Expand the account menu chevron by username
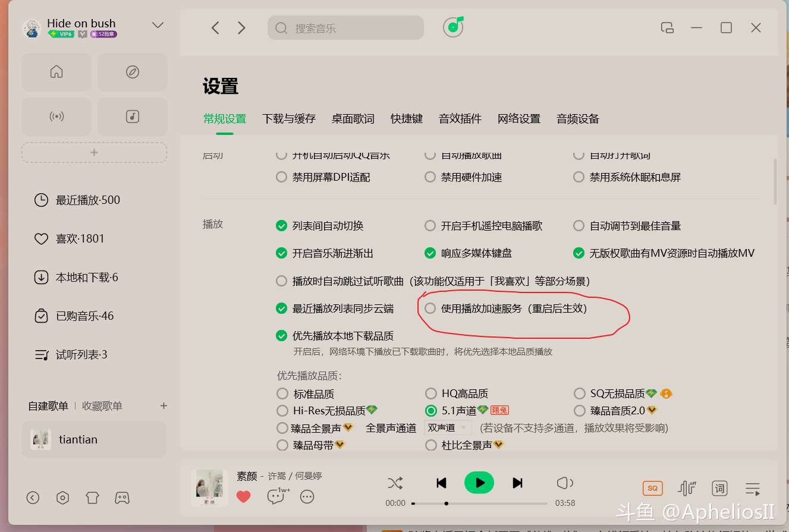This screenshot has width=789, height=532. 158,25
